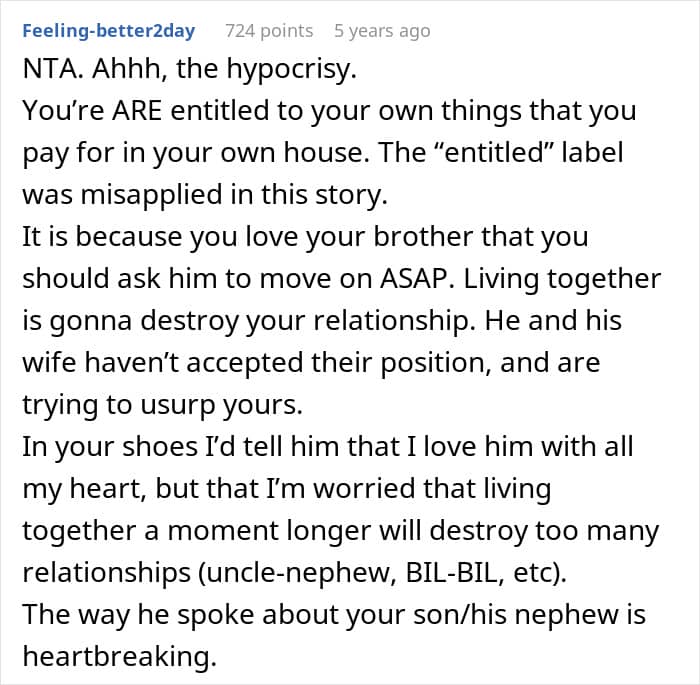Click the line 'together a moment longer will destroy'
700x685 pixels.
(x=340, y=530)
